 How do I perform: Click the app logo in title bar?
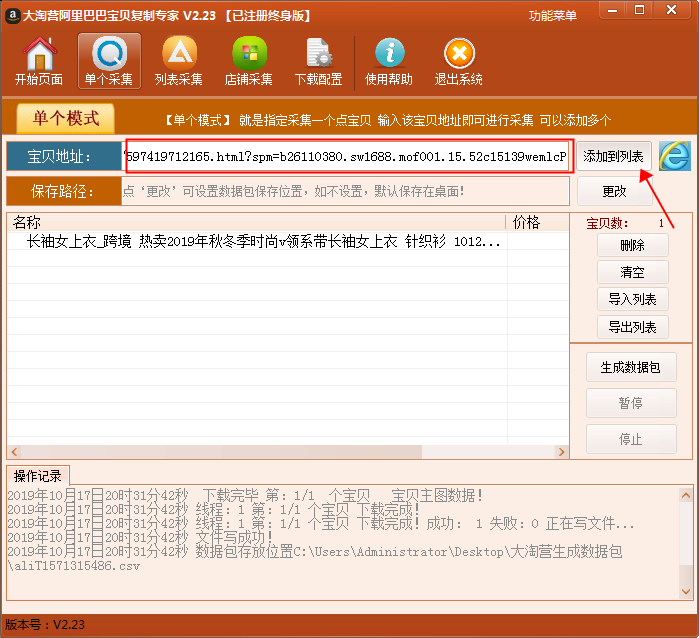(x=12, y=16)
